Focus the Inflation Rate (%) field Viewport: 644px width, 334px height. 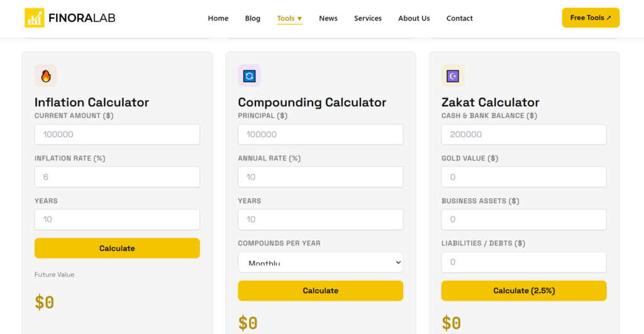pyautogui.click(x=117, y=177)
